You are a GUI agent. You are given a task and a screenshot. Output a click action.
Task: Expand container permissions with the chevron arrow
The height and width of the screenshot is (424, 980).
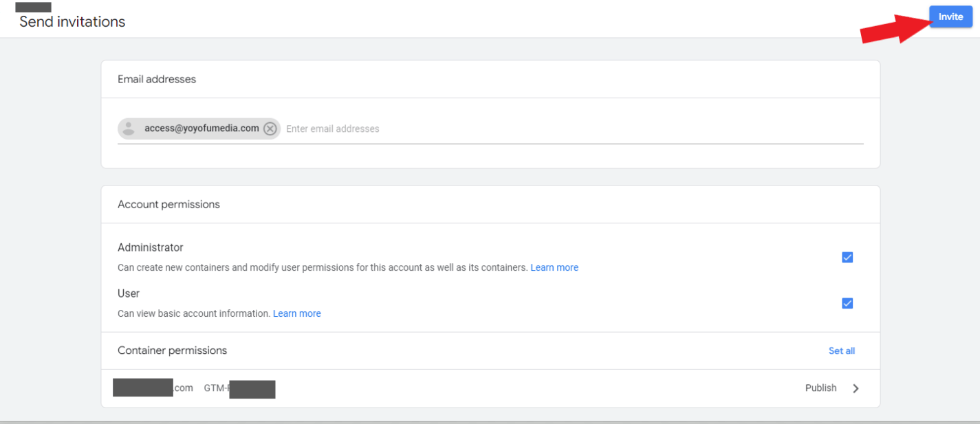pyautogui.click(x=856, y=388)
